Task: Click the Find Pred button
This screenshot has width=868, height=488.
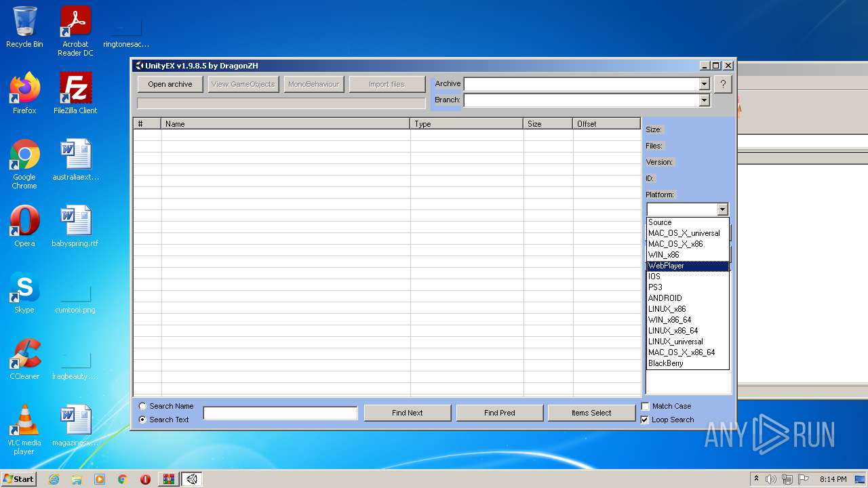Action: pos(500,413)
